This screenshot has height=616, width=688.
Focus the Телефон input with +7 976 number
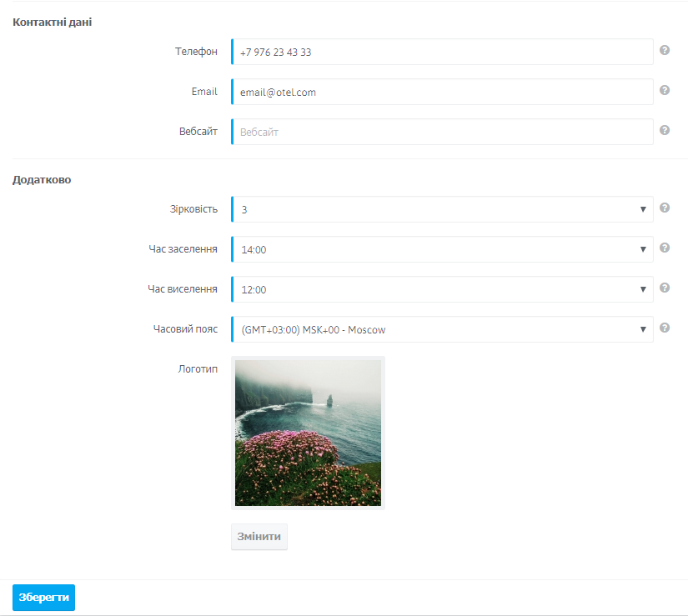442,52
